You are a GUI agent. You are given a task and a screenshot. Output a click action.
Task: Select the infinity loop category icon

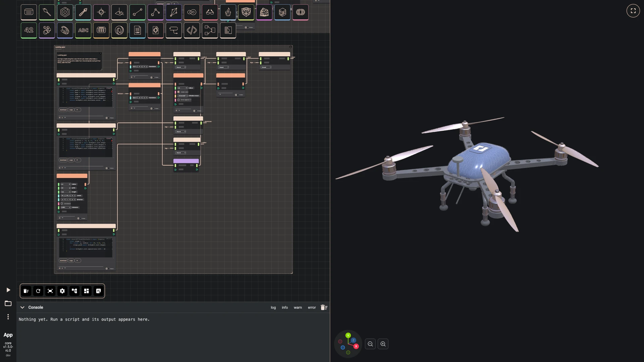[x=192, y=12]
